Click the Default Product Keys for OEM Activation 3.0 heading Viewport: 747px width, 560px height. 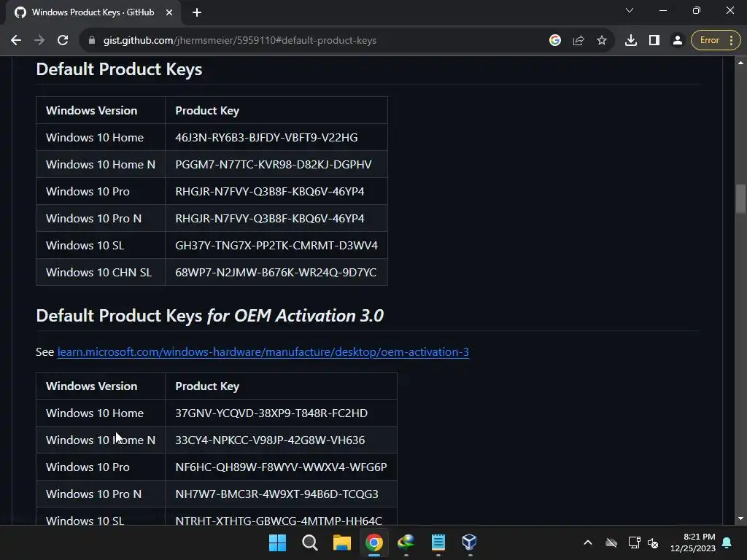(209, 316)
